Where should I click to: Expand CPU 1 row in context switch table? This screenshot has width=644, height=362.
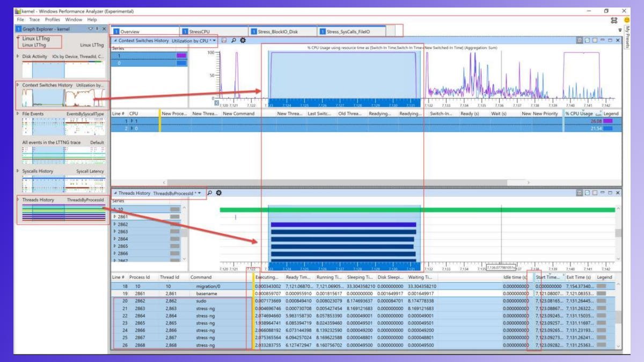(x=131, y=121)
